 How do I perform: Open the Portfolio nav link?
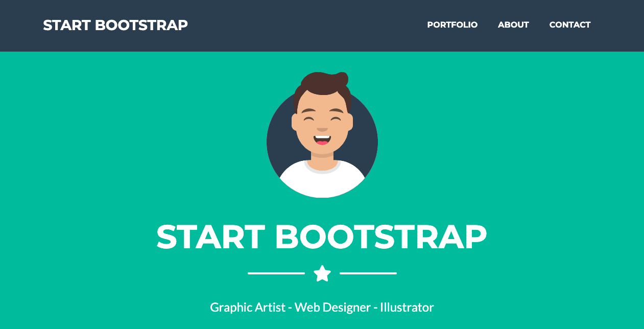pyautogui.click(x=452, y=25)
